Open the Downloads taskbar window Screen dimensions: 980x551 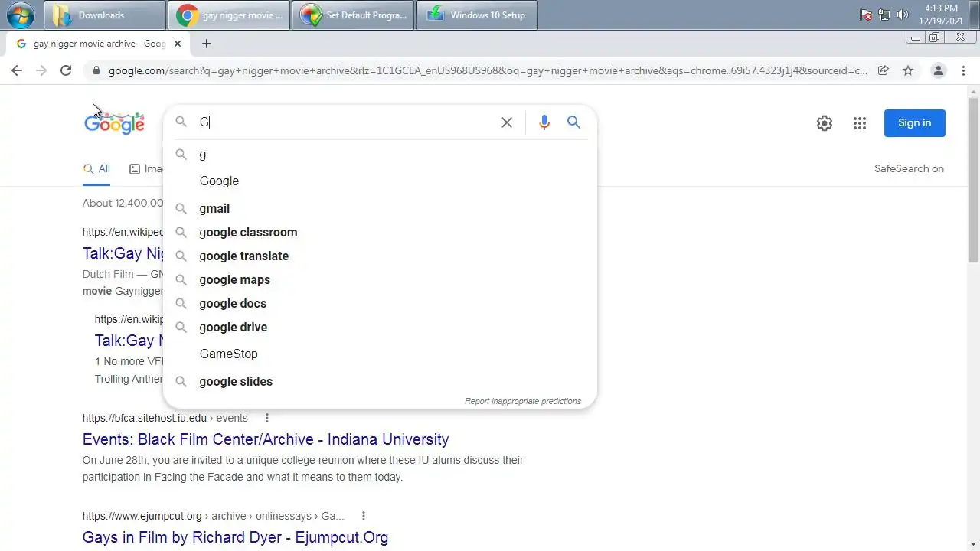pyautogui.click(x=105, y=15)
